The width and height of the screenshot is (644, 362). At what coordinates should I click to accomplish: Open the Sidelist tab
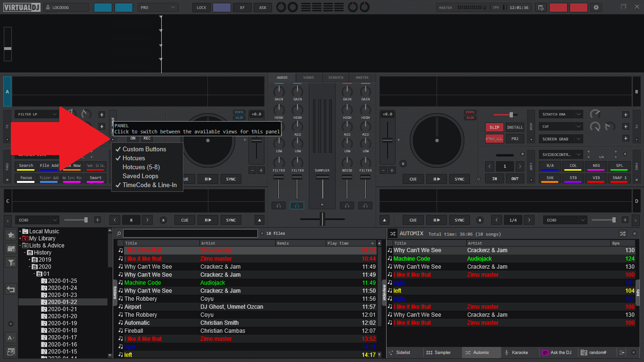point(403,353)
